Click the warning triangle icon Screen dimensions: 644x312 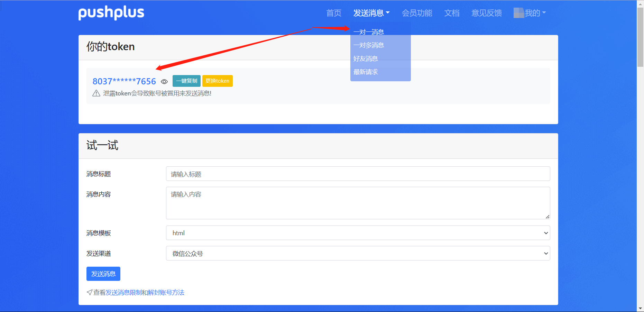(96, 93)
